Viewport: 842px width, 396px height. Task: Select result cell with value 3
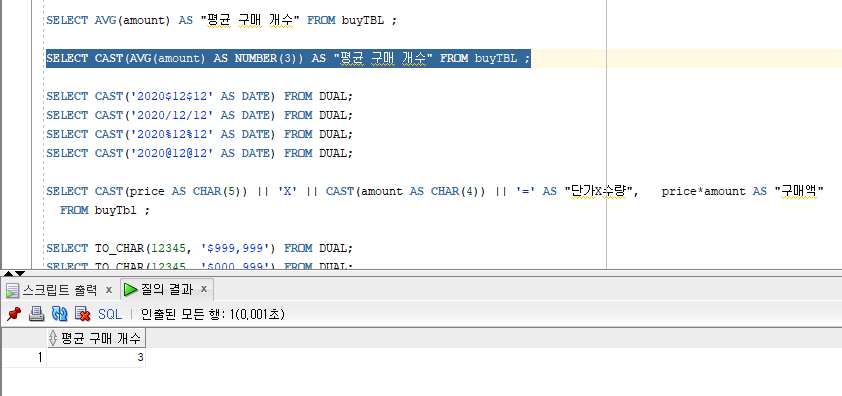point(96,357)
